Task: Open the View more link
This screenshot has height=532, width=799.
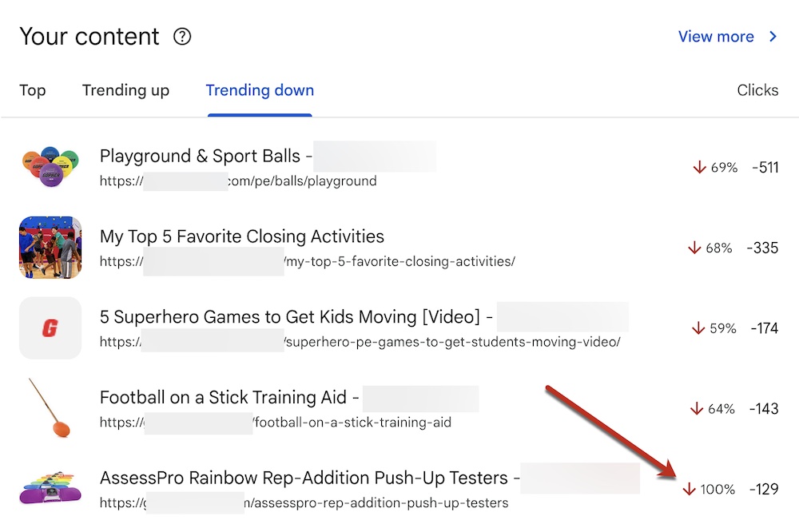Action: 716,37
